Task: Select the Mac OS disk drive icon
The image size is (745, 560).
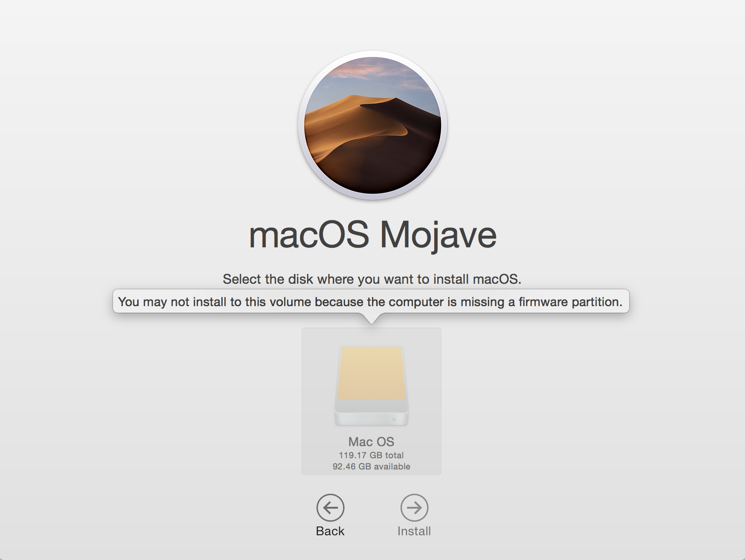Action: pyautogui.click(x=372, y=385)
